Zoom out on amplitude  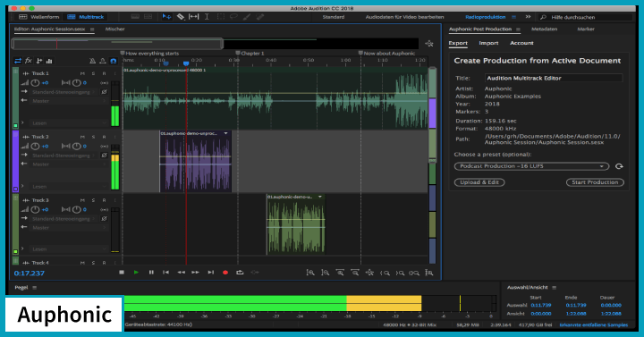tap(326, 273)
